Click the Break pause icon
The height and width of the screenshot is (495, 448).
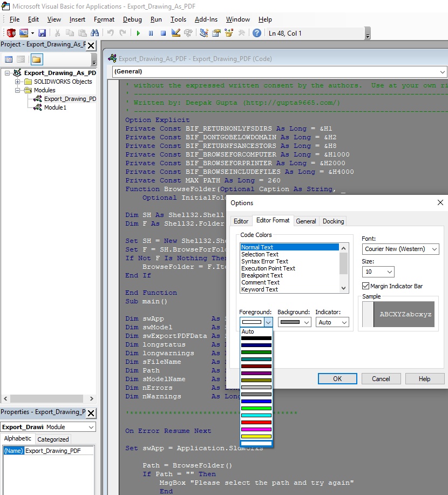(151, 33)
